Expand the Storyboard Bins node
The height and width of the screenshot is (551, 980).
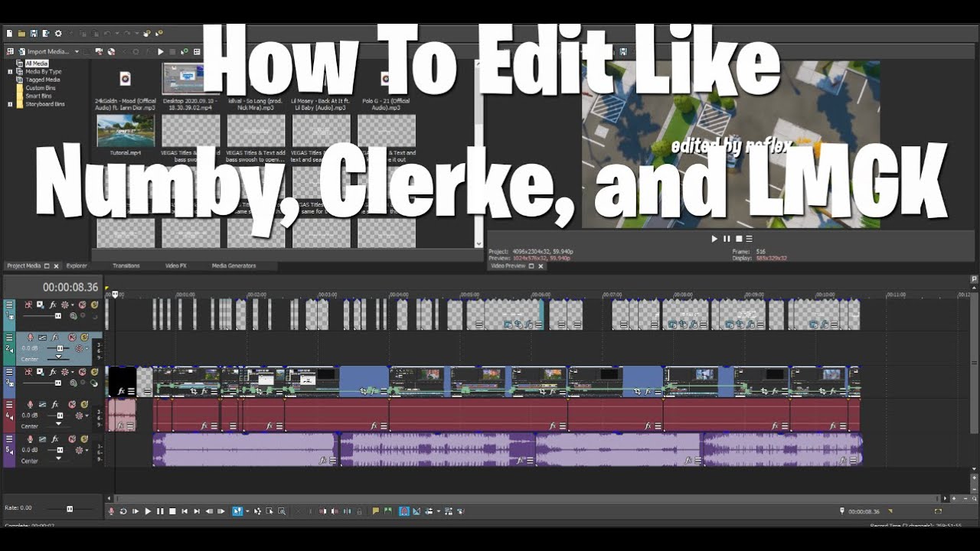10,104
